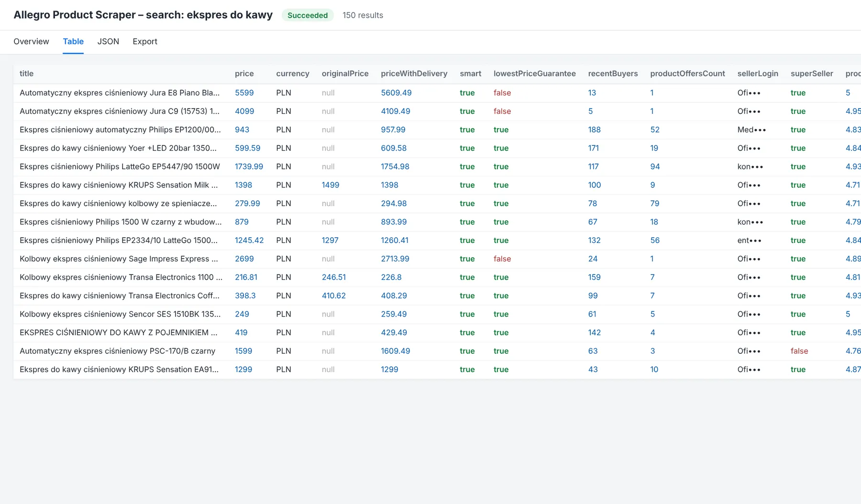Click the priceWithDelivery value 2713.99

click(395, 259)
